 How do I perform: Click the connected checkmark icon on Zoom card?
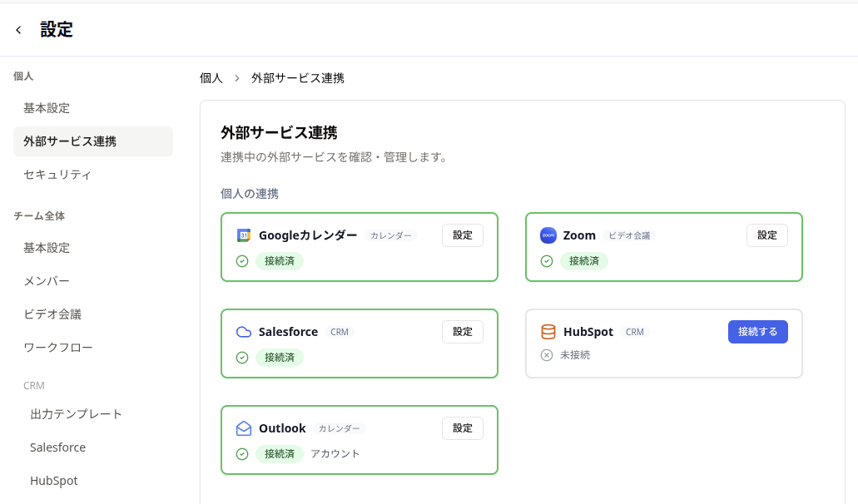[547, 261]
